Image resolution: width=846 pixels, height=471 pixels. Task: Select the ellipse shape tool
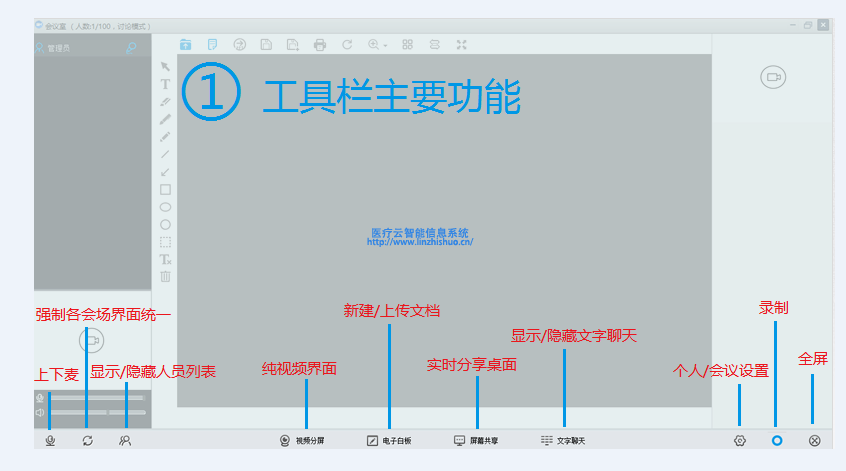click(165, 207)
